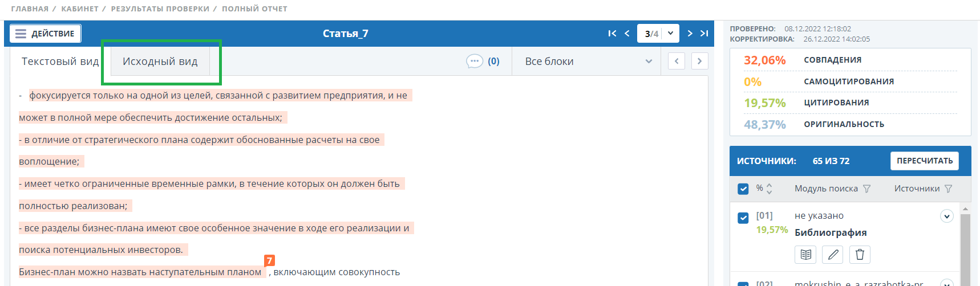This screenshot has height=286, width=980.
Task: Open the ДЕЙСТВИЕ hamburger menu
Action: pos(46,34)
